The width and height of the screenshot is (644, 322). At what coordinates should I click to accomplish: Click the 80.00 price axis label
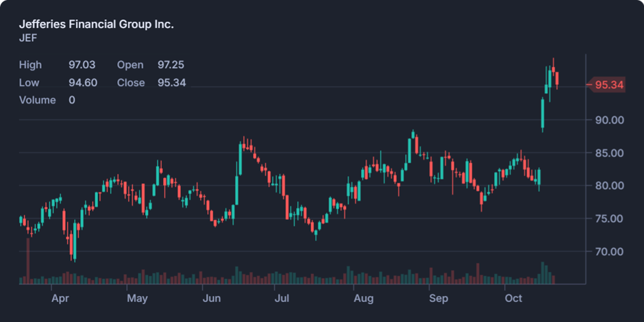610,186
